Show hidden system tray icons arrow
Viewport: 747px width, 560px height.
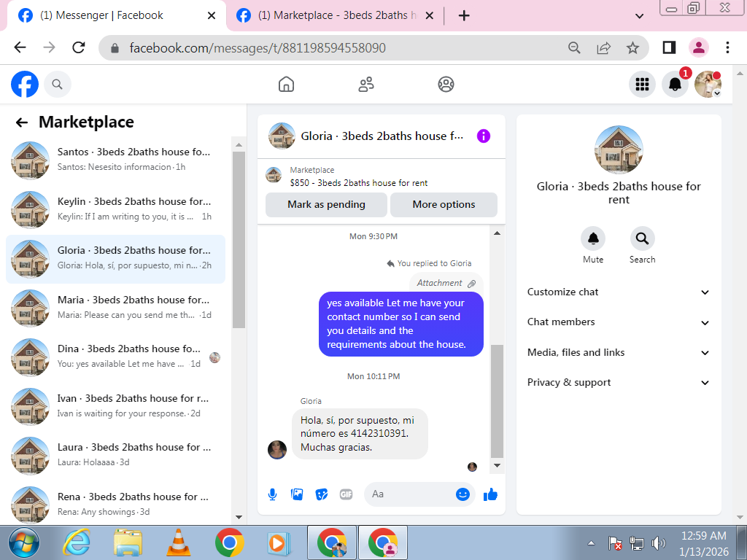tap(591, 542)
